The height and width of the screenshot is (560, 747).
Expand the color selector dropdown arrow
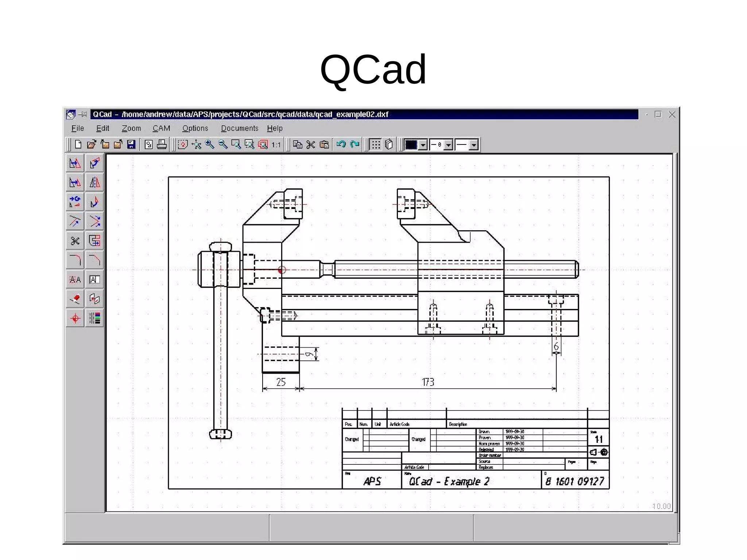point(423,145)
